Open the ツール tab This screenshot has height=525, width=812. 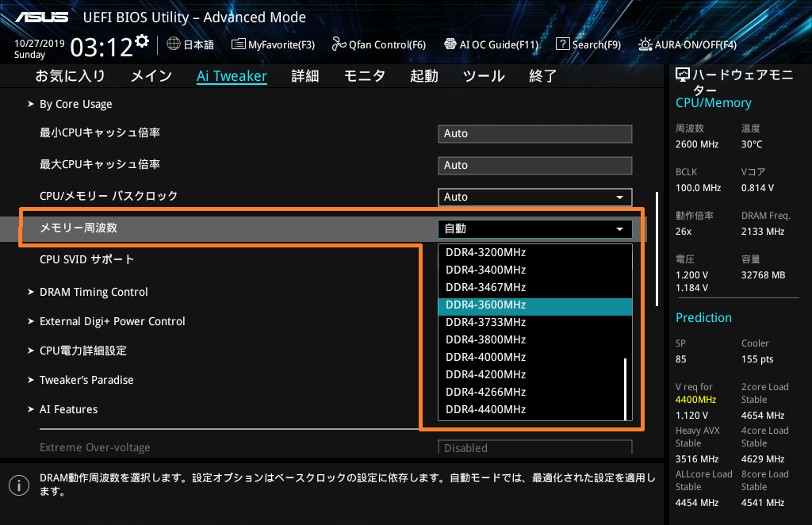(x=484, y=76)
